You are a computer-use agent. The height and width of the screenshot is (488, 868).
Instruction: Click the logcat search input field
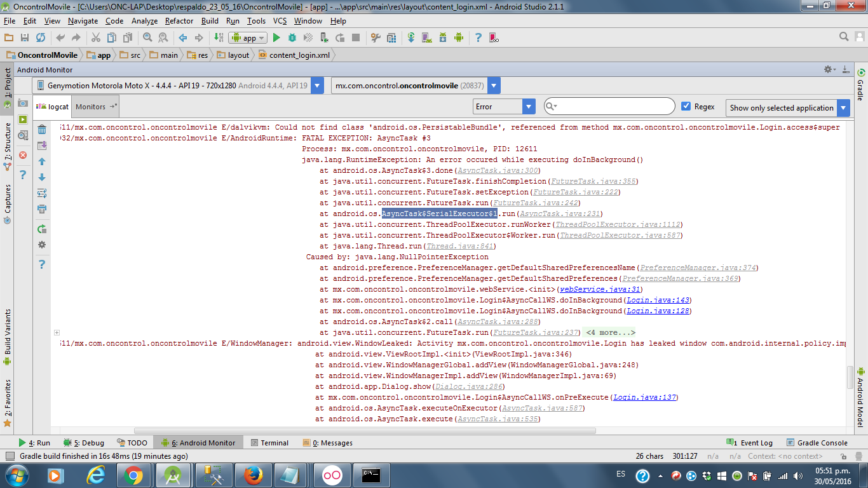coord(609,106)
